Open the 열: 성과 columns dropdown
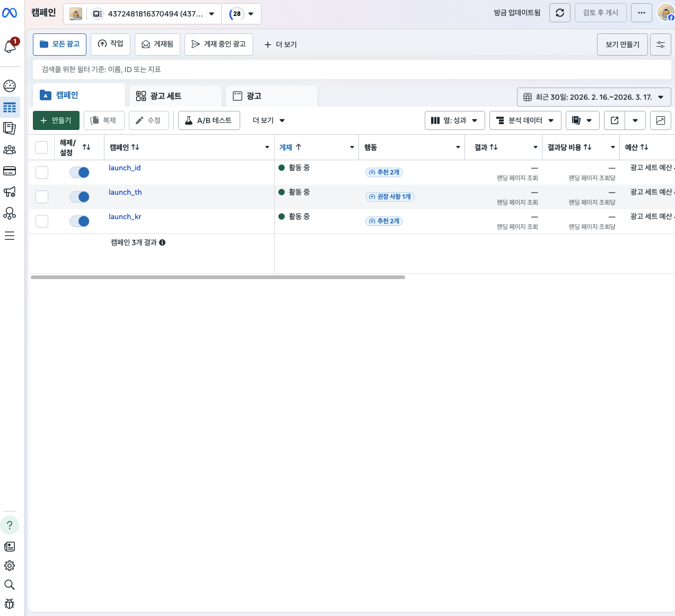675x616 pixels. point(454,120)
